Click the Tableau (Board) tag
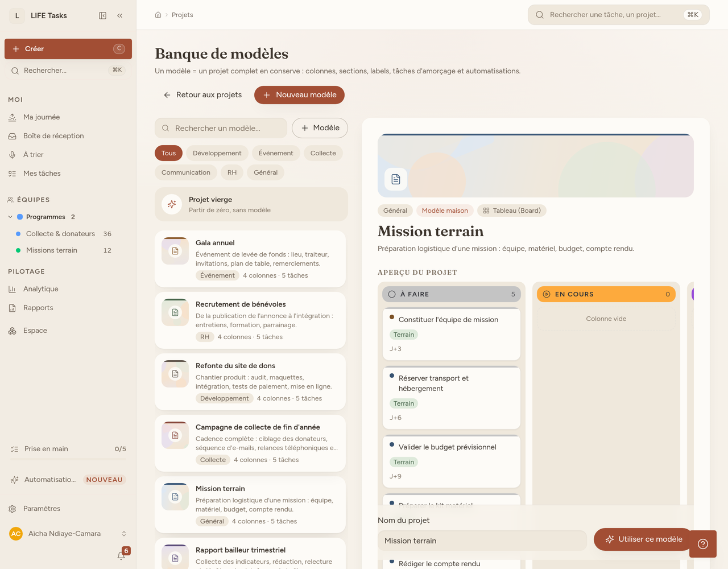 point(512,211)
